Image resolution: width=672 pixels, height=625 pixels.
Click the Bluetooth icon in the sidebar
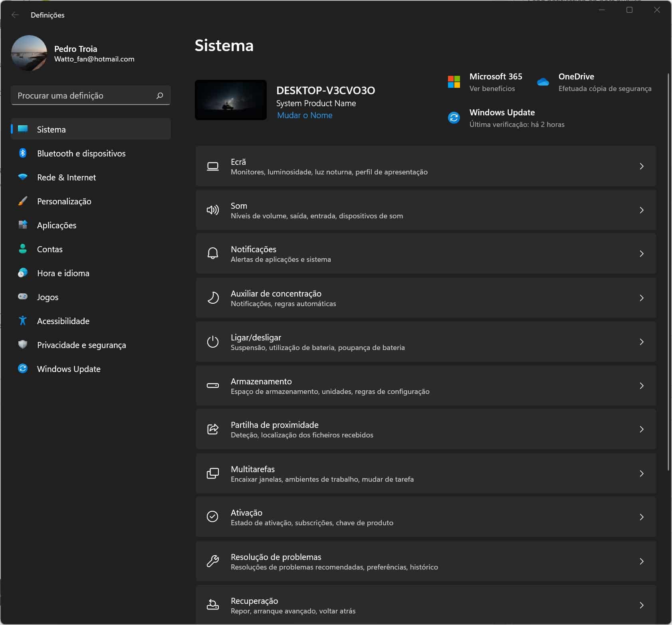click(23, 153)
